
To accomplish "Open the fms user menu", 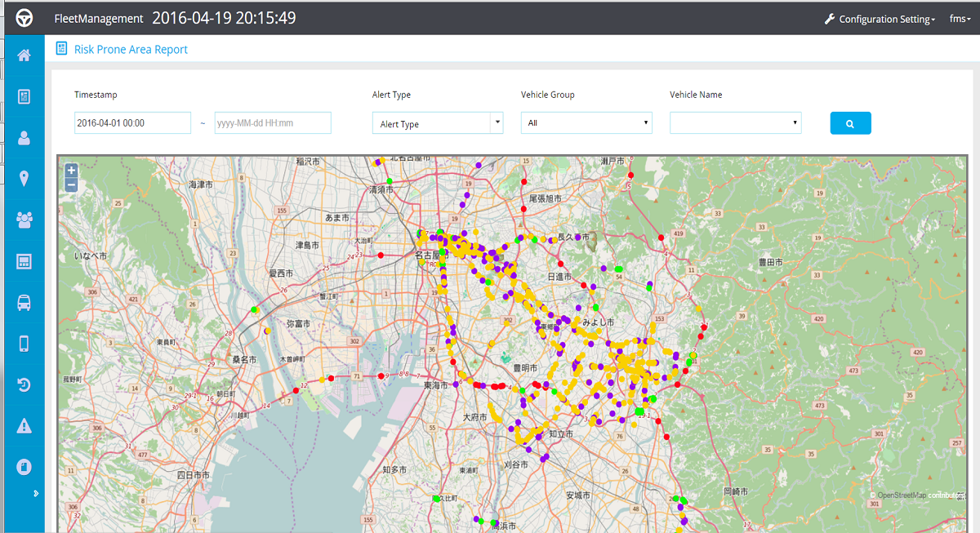I will pyautogui.click(x=960, y=19).
